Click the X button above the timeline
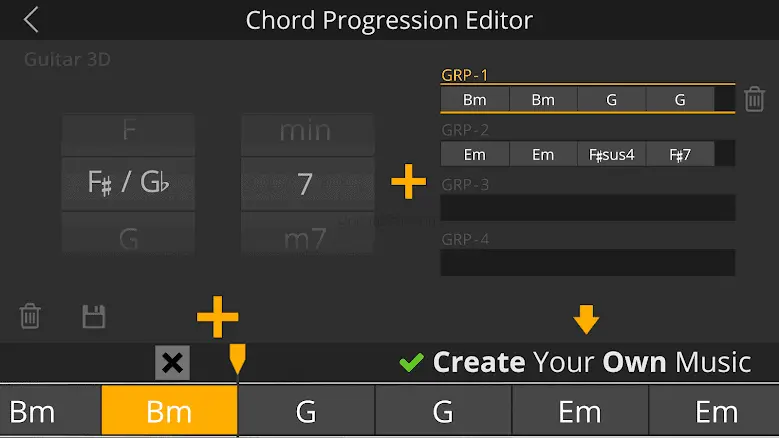Screen dimensions: 779x438 (x=172, y=363)
